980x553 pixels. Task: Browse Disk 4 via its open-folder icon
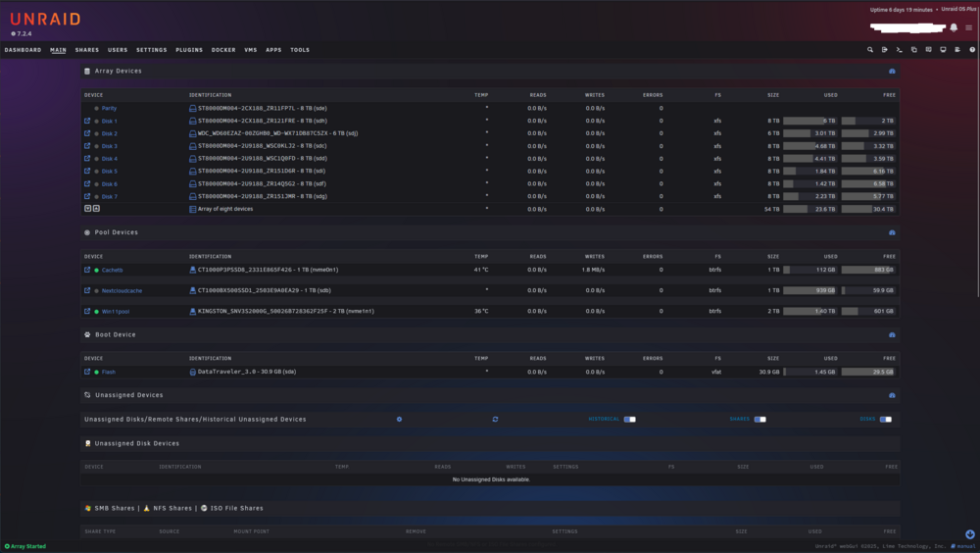[x=87, y=158]
